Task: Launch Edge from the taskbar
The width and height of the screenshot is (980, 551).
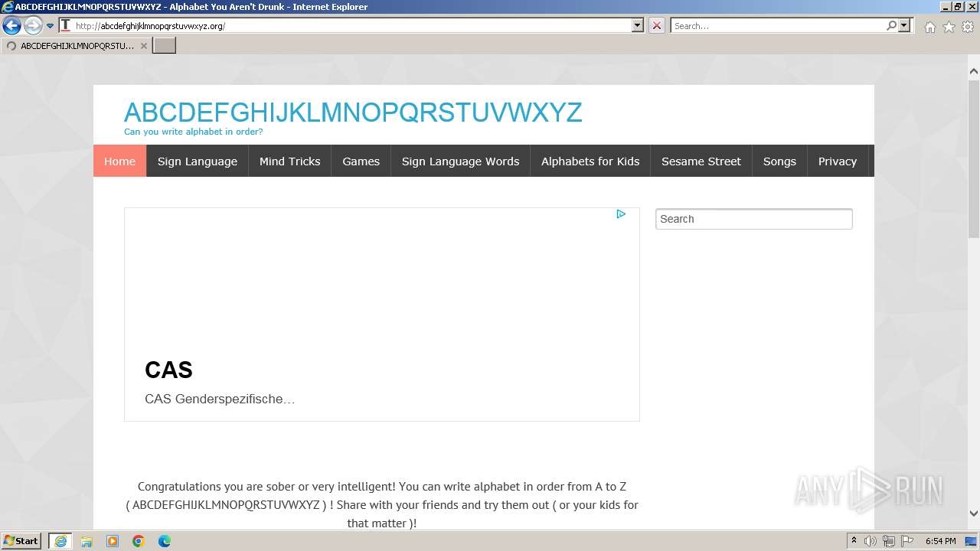Action: point(165,541)
